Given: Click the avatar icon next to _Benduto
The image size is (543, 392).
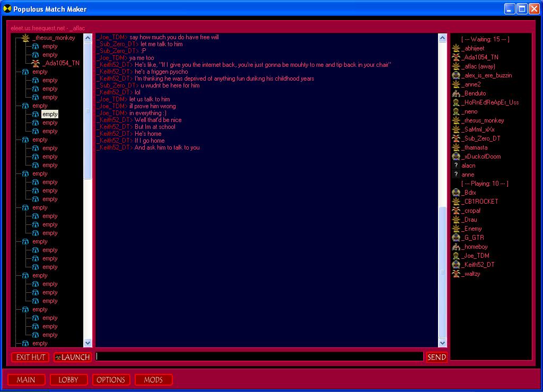Looking at the screenshot, I should click(x=456, y=93).
